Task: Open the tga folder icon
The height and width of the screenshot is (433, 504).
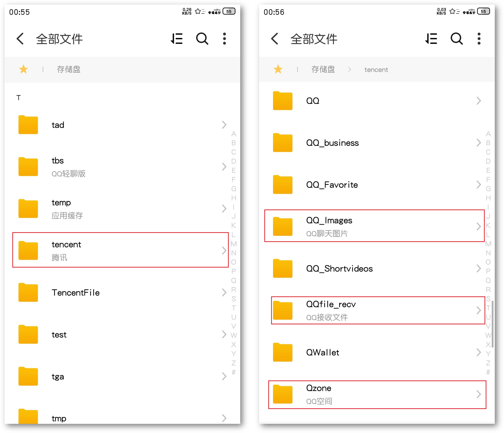Action: [x=28, y=376]
